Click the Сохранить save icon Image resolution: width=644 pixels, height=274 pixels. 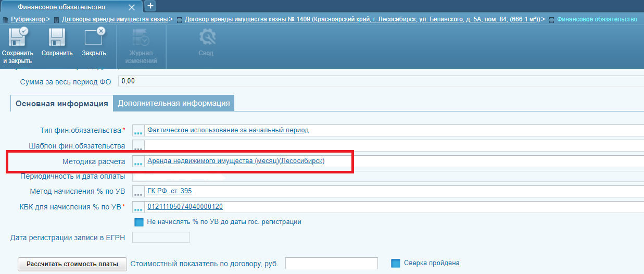click(x=57, y=39)
